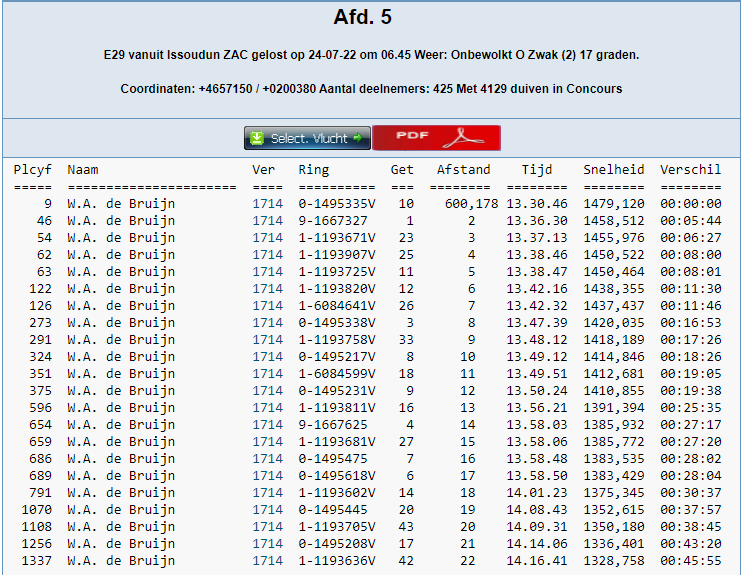The height and width of the screenshot is (575, 741).
Task: Select placement number 791
Action: (x=40, y=493)
